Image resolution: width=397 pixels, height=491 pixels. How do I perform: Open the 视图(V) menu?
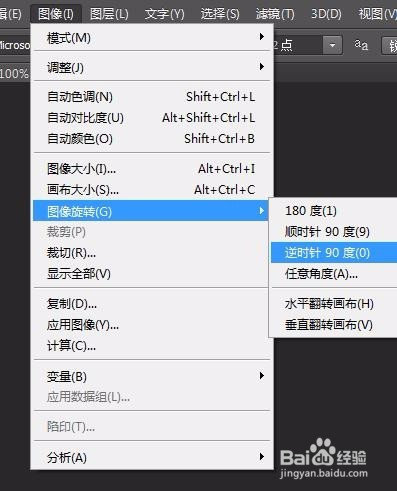coord(377,14)
